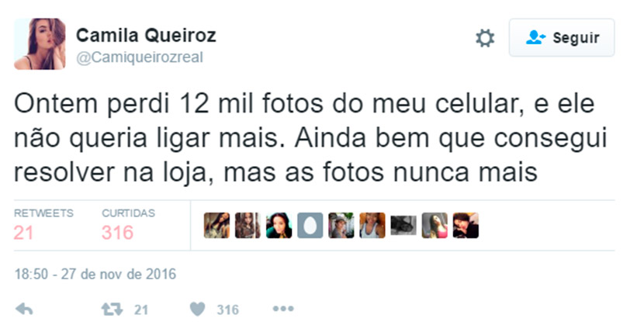The width and height of the screenshot is (644, 322).
Task: Open the three-dots more options
Action: pyautogui.click(x=283, y=309)
